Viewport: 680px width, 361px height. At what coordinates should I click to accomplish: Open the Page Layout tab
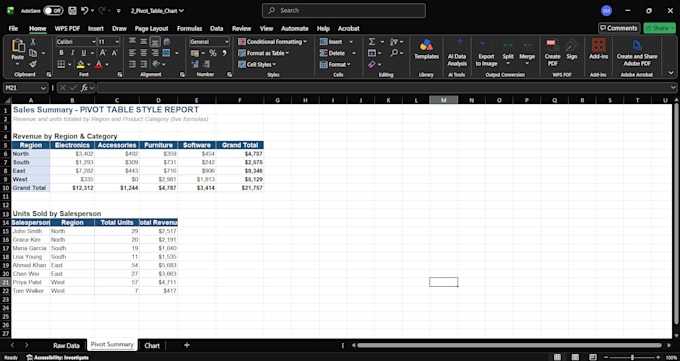pos(151,28)
